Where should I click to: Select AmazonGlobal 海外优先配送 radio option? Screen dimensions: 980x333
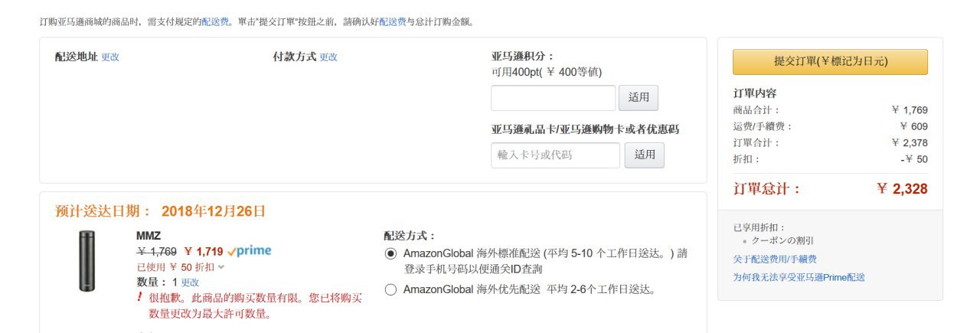point(390,289)
